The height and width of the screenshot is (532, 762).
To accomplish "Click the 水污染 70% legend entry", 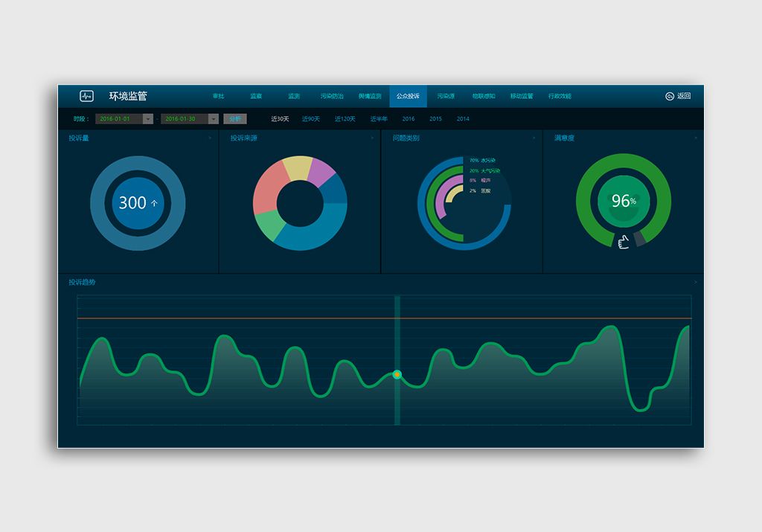I will tap(483, 160).
